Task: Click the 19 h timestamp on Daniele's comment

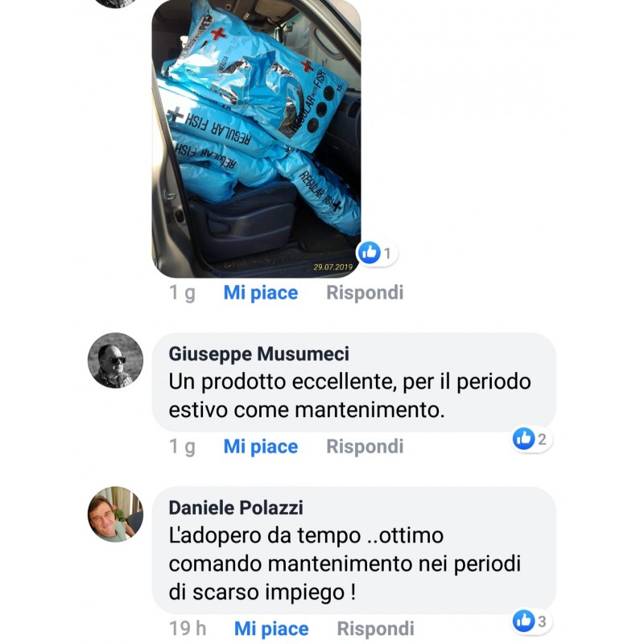Action: tap(188, 629)
